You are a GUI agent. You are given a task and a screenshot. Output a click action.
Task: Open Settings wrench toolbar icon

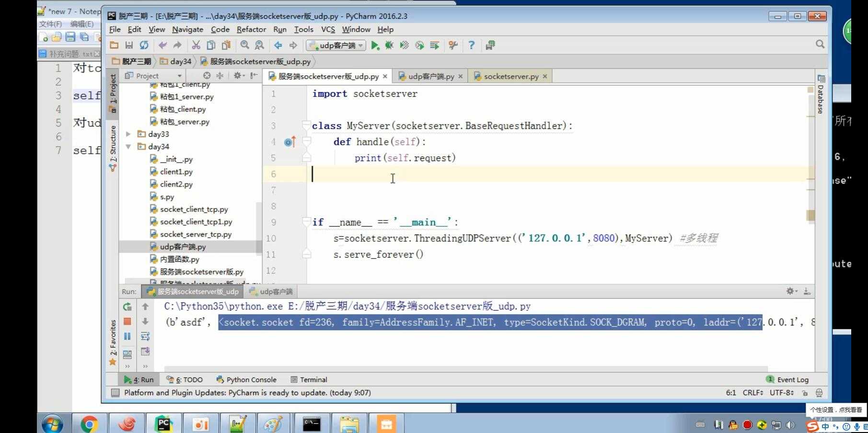(x=453, y=45)
